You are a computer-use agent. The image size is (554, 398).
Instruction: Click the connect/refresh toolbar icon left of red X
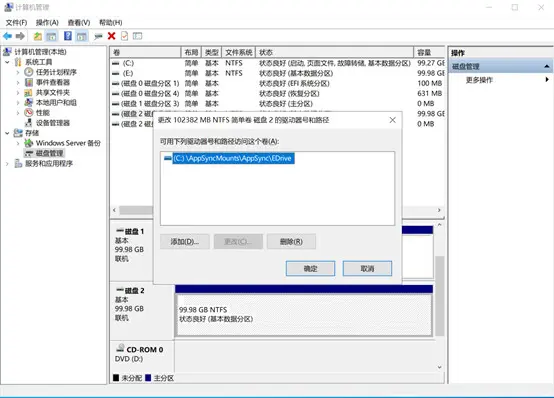click(x=98, y=36)
